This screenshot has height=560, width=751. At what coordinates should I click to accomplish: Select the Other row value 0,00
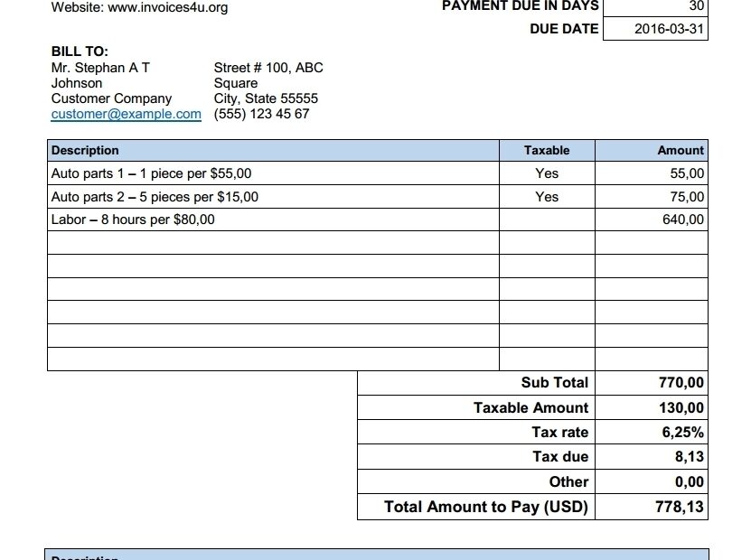687,481
